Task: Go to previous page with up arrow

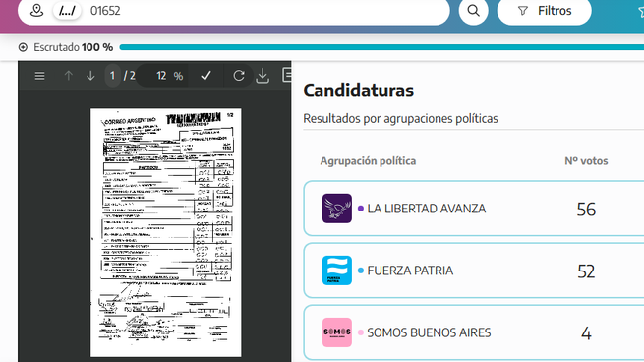Action: point(69,76)
